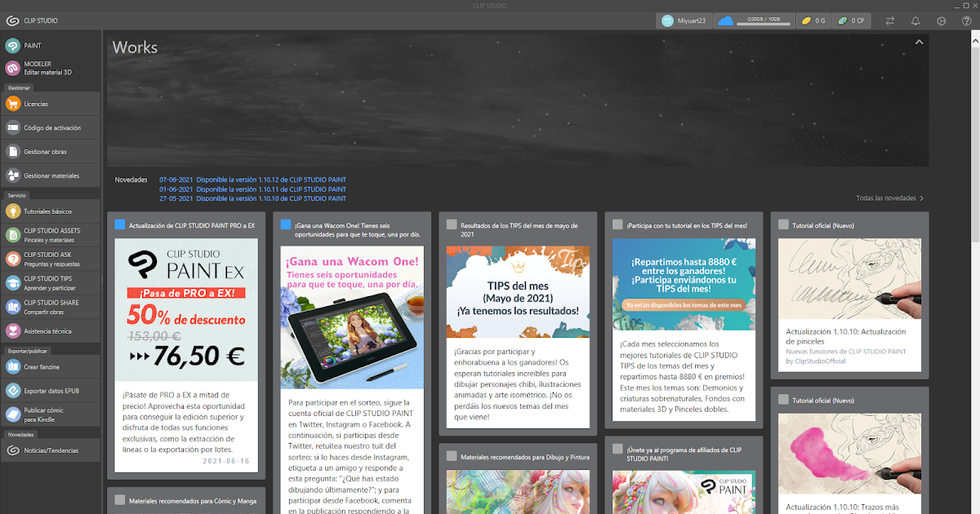Toggle marker on Materiales para Cómic y Manga
980x514 pixels.
coord(121,500)
